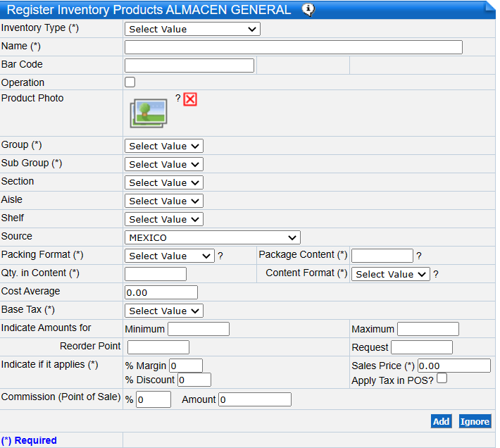Viewport: 500px width, 448px height.
Task: Click the question mark next to the product photo
Action: coord(177,98)
